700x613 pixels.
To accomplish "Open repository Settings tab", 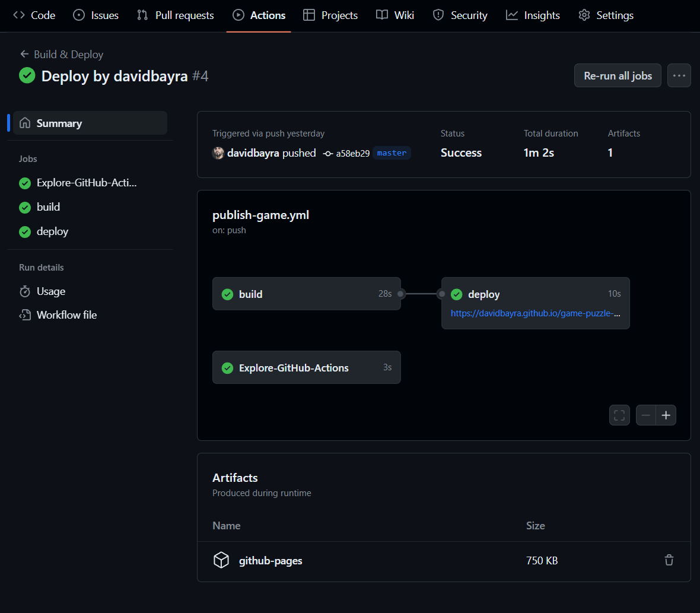I will coord(606,15).
